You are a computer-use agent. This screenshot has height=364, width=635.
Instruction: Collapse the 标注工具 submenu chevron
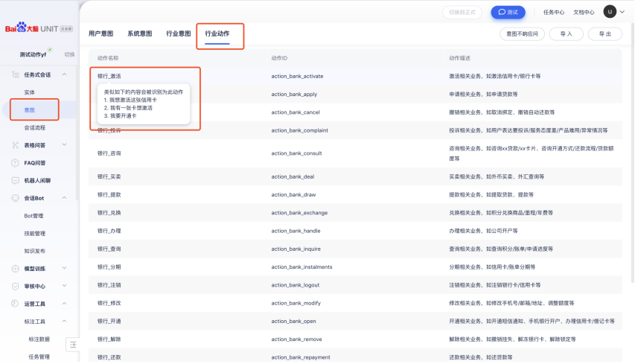[x=65, y=322]
